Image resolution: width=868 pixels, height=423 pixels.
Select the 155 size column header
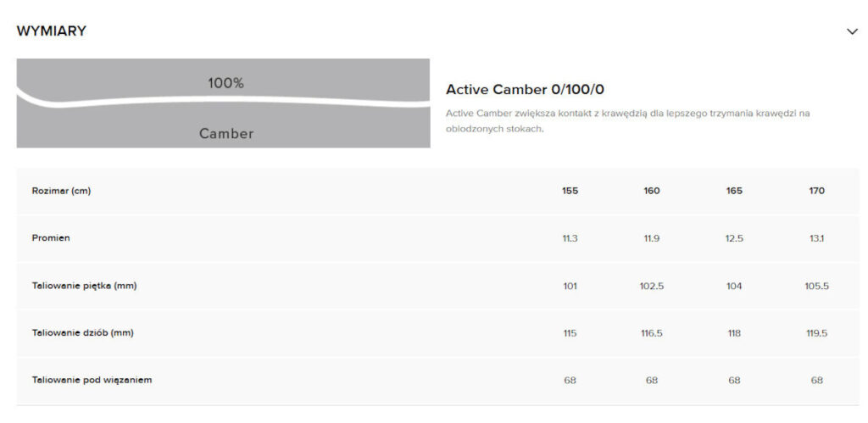pos(570,191)
